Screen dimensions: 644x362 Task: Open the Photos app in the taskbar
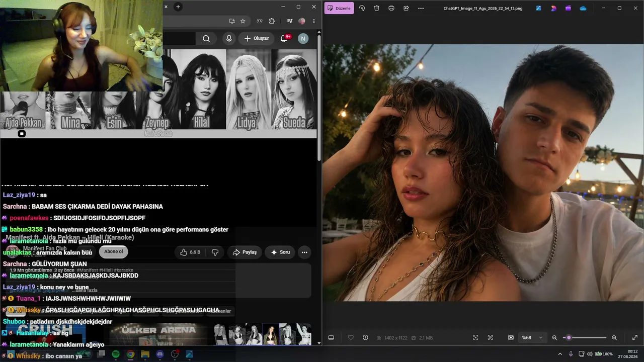[x=189, y=354]
